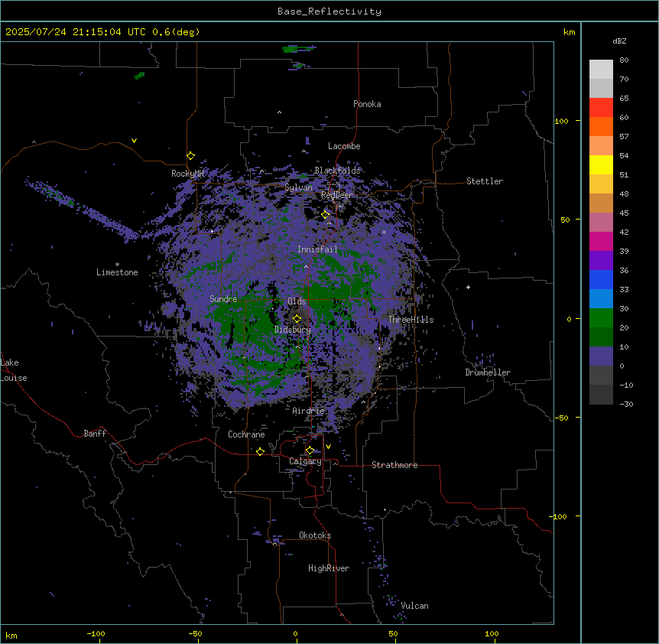Select the darkest gray -30 to -10 swatch

(601, 395)
